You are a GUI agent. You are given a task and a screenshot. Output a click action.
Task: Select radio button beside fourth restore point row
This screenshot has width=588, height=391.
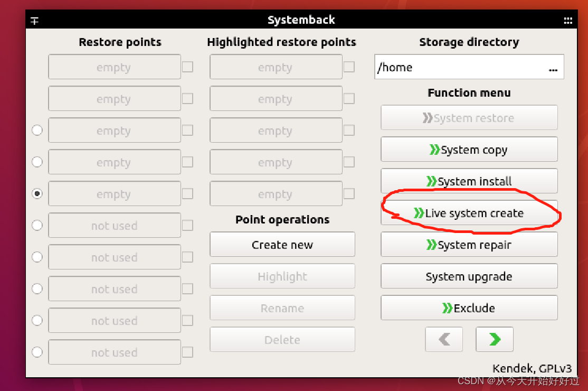pos(37,162)
